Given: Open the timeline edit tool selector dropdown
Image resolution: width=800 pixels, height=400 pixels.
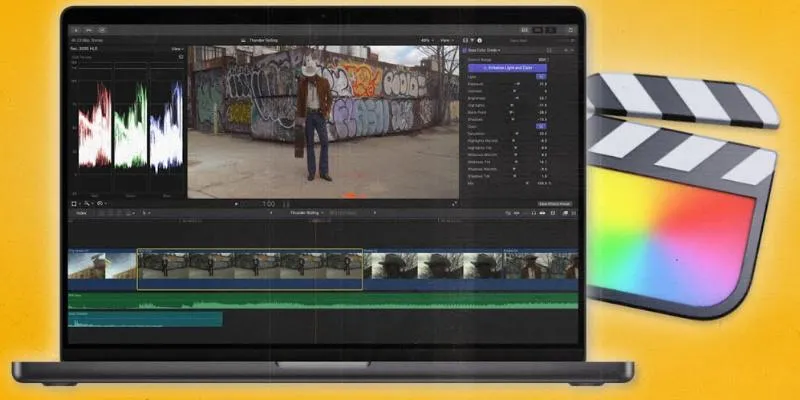Looking at the screenshot, I should coord(145,213).
